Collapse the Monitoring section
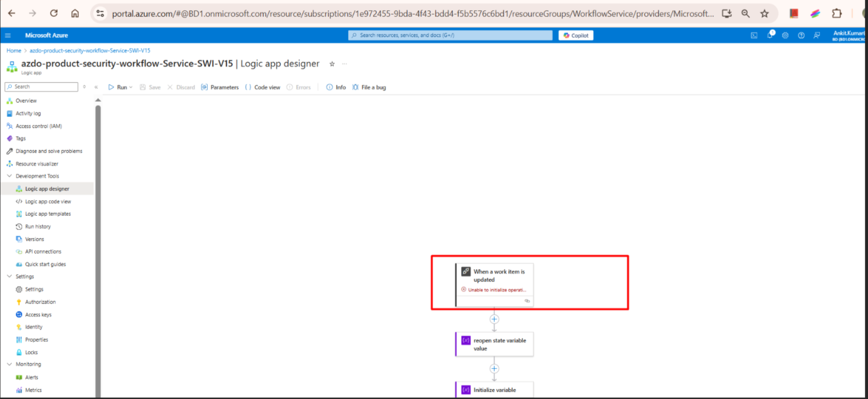Screen dimensions: 868x399 point(9,364)
